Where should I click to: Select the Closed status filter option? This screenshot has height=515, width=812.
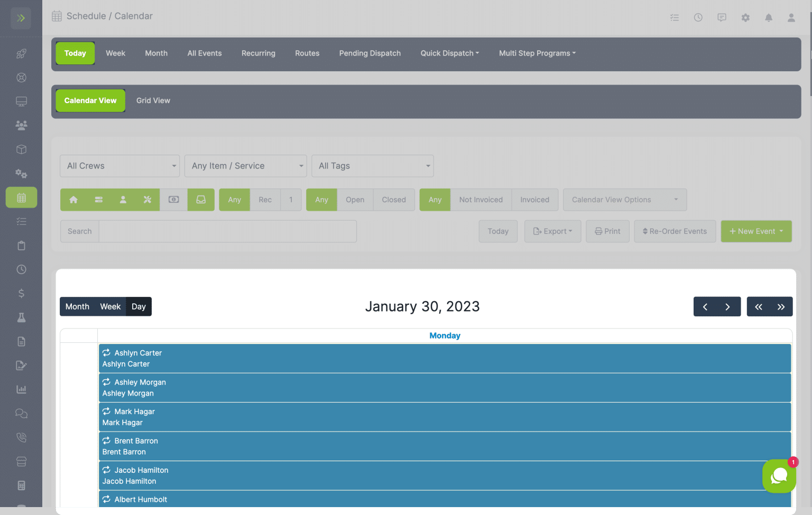pos(393,200)
